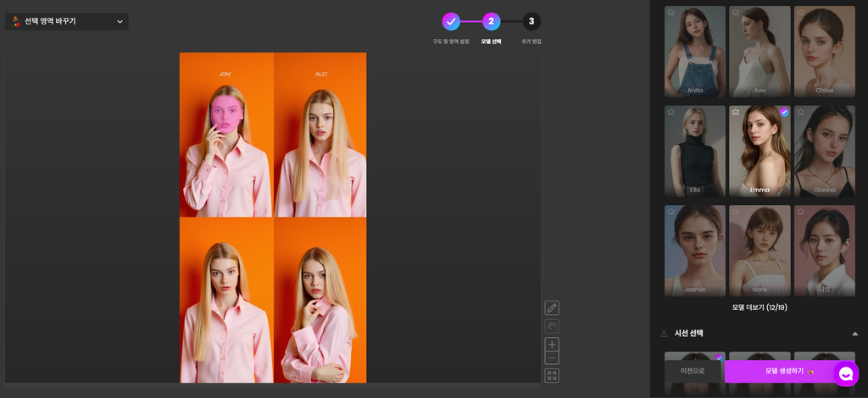Choose the Chloe model card
The height and width of the screenshot is (398, 868).
[824, 52]
